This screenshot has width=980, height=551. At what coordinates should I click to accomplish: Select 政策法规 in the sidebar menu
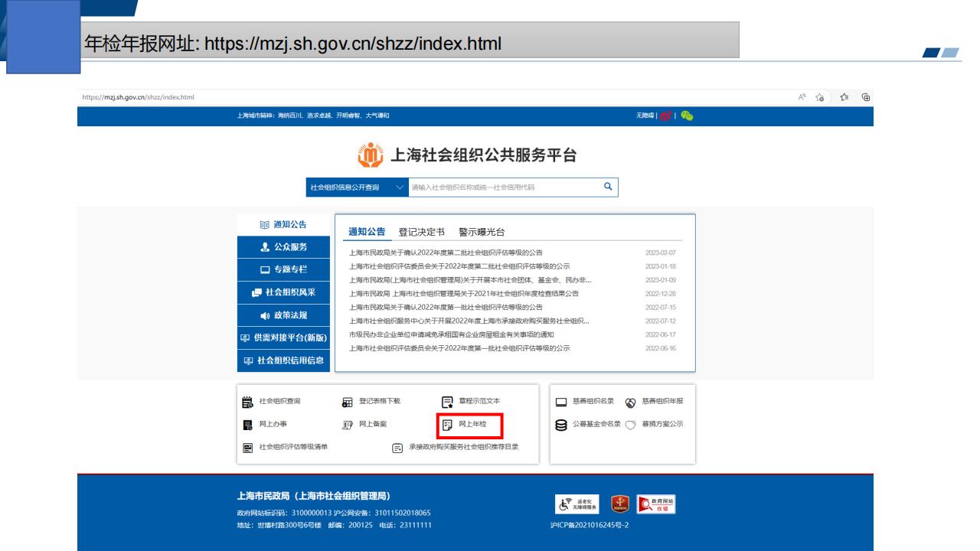pos(284,315)
